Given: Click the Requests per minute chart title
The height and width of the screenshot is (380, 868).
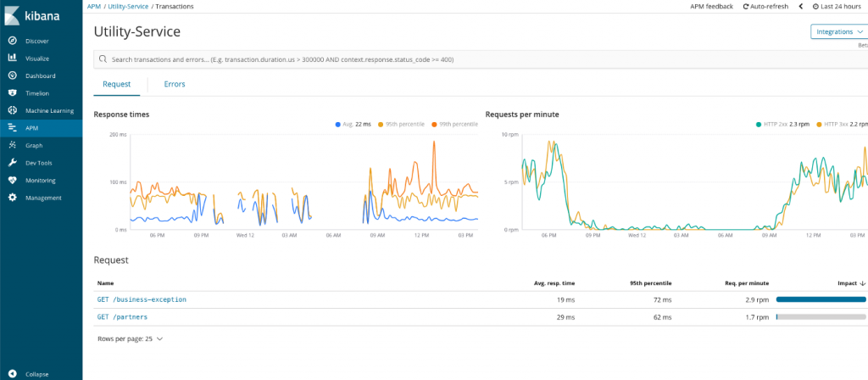Looking at the screenshot, I should (522, 115).
